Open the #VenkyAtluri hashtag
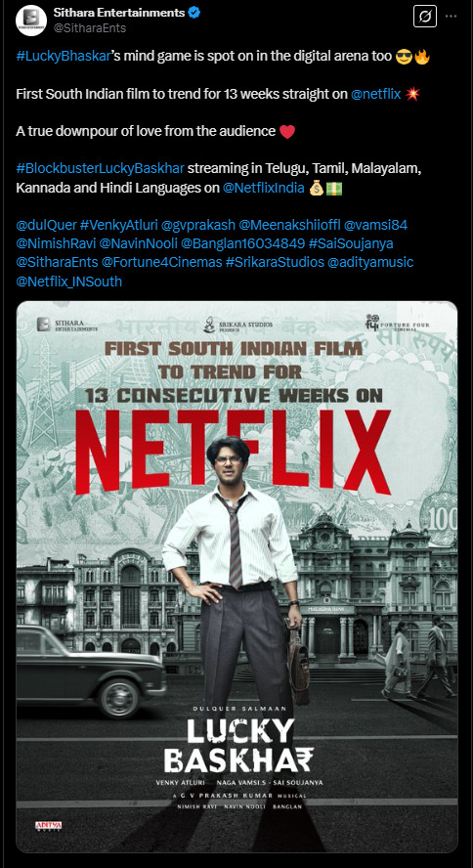The height and width of the screenshot is (868, 473). coord(118,225)
